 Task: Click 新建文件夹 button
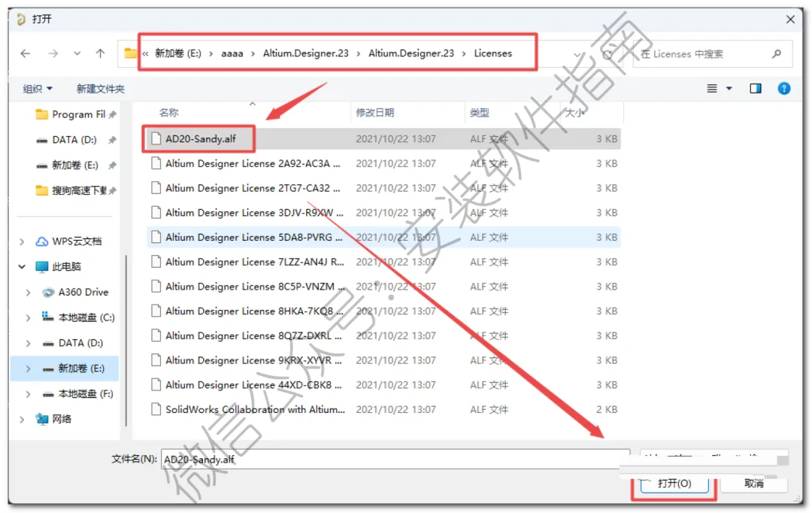[101, 89]
